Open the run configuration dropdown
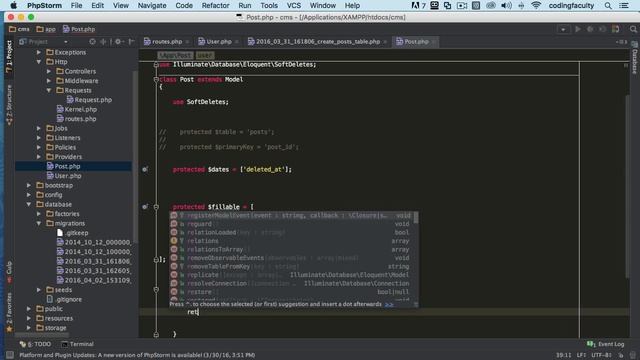 click(563, 29)
